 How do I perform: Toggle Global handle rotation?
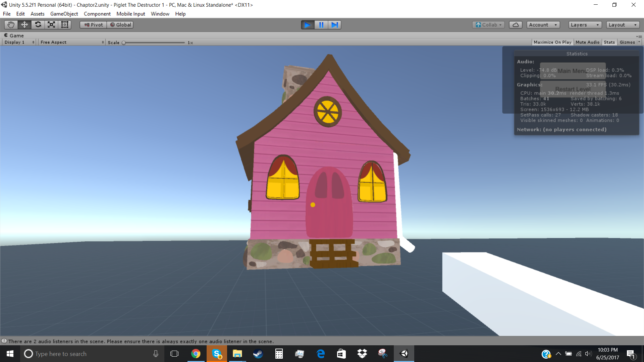(120, 25)
